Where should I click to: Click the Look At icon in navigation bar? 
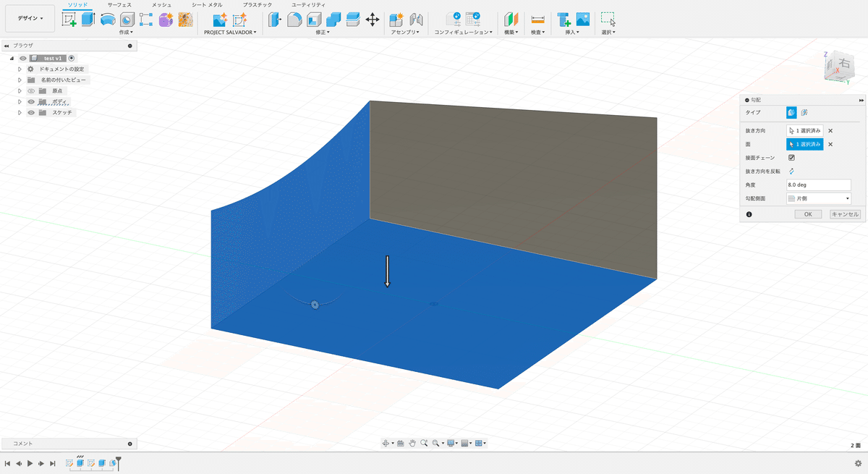point(400,443)
